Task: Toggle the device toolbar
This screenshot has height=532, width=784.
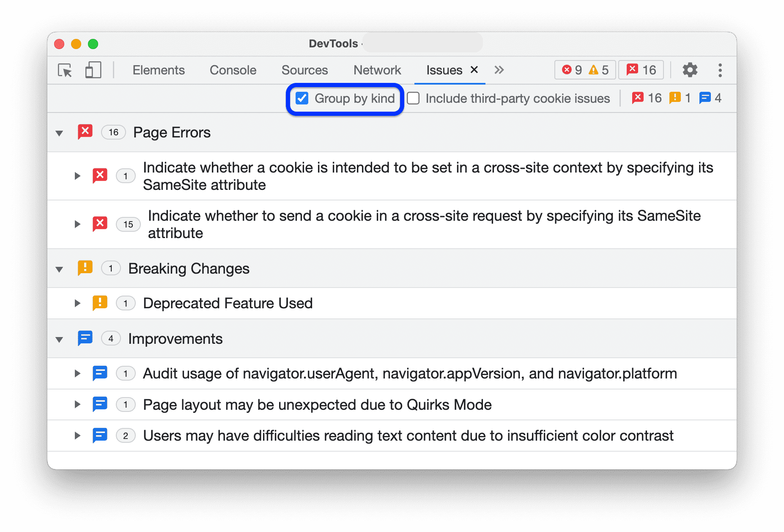Action: coord(93,70)
